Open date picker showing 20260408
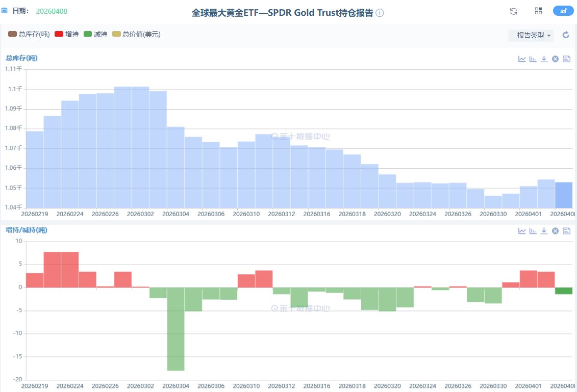Image resolution: width=577 pixels, height=392 pixels. click(x=52, y=11)
